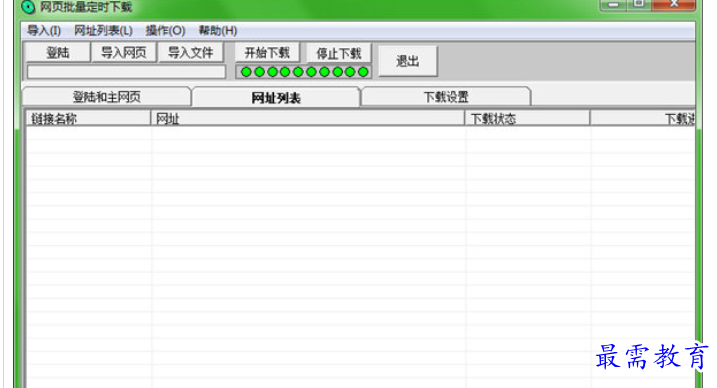
Task: Open the 导入(I) menu
Action: [x=44, y=31]
